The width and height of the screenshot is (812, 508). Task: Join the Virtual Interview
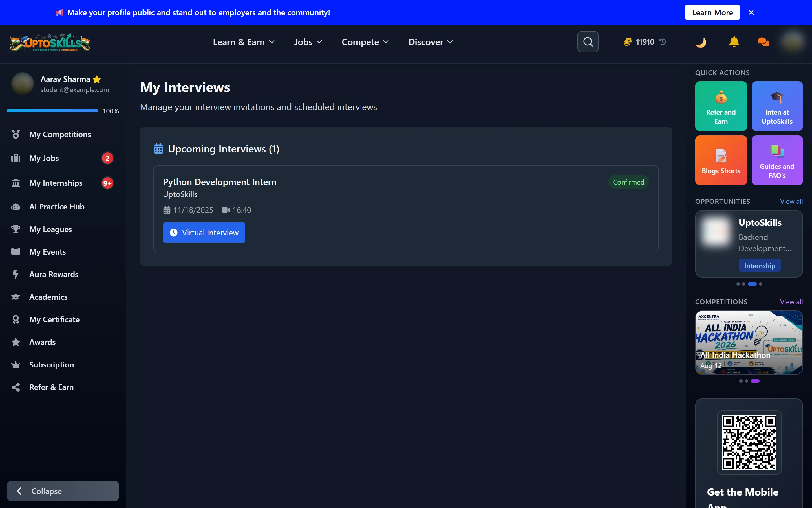tap(204, 233)
